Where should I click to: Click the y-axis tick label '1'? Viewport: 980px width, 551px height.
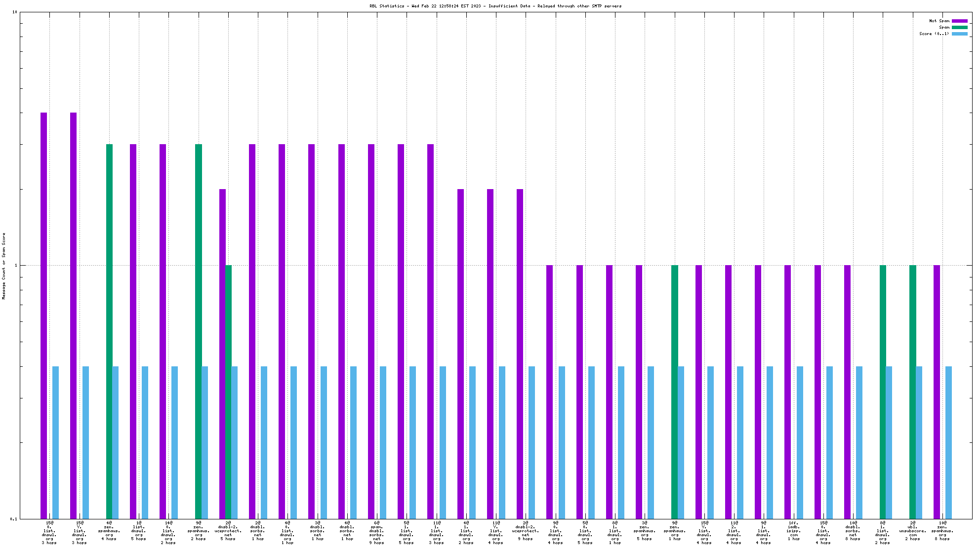click(x=16, y=266)
